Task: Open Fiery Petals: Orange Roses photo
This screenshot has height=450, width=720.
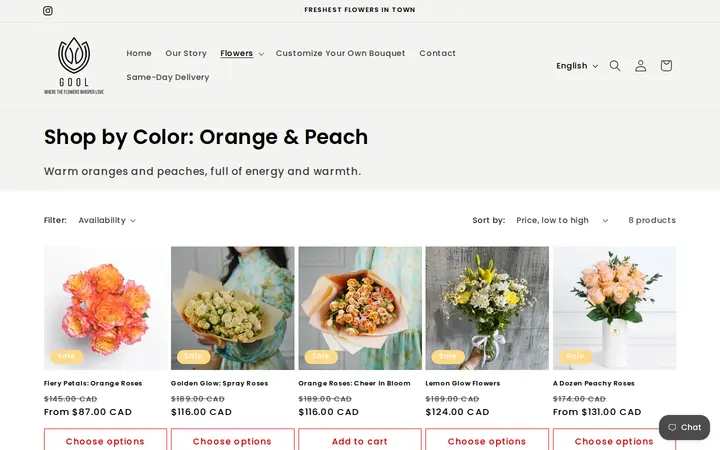Action: click(105, 308)
